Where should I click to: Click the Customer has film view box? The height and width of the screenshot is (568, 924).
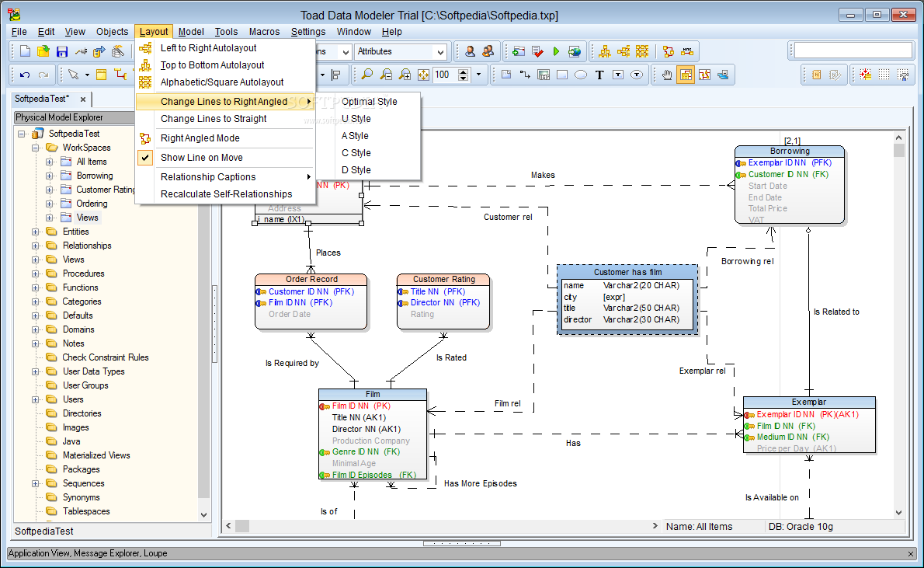627,300
